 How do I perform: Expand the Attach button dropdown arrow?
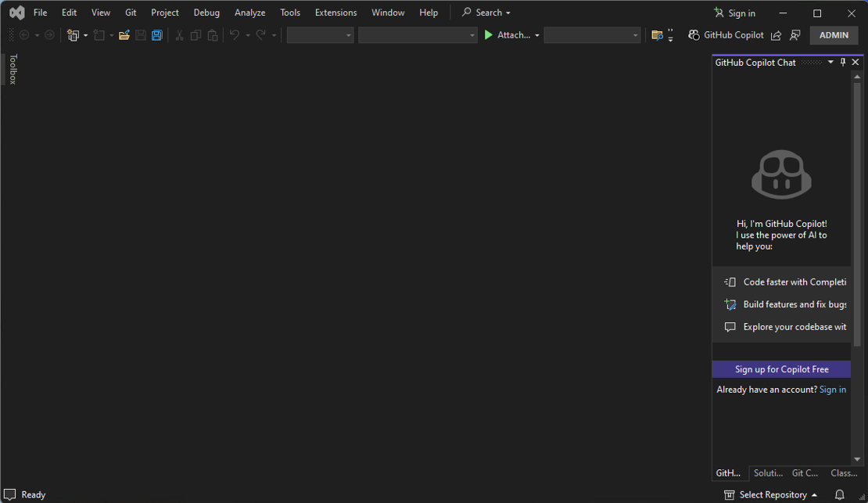[537, 35]
